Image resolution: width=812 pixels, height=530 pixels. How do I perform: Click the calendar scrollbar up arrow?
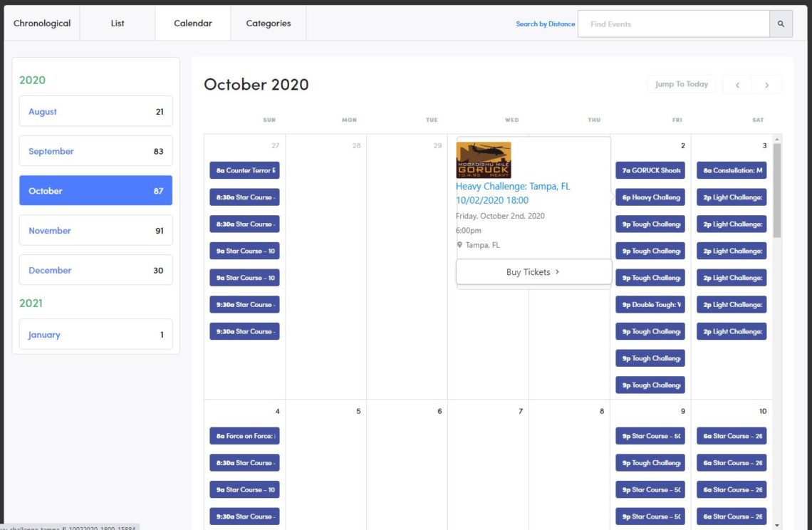click(777, 140)
